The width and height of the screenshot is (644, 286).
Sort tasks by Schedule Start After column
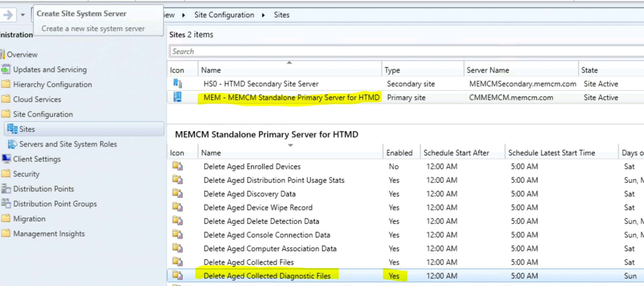(x=463, y=153)
